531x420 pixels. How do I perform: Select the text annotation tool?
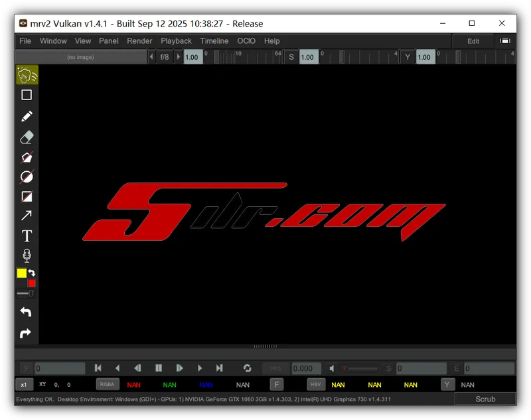27,236
